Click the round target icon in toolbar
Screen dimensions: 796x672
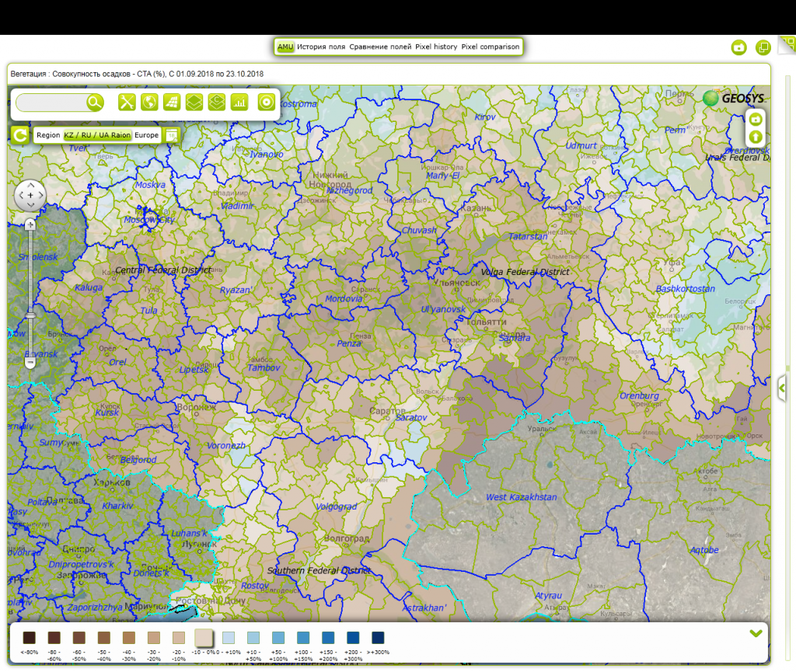coord(267,103)
